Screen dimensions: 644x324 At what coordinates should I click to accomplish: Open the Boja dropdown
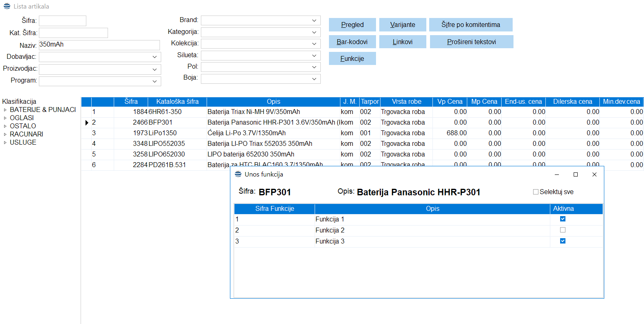(314, 79)
